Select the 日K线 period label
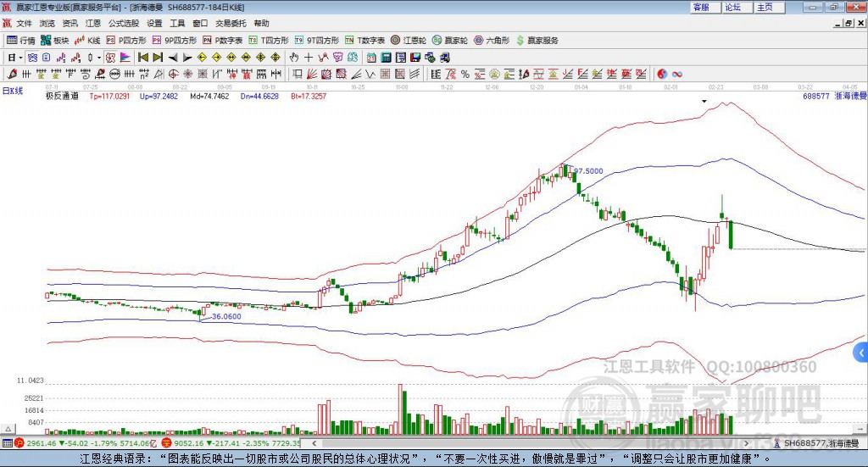The image size is (868, 467). (12, 92)
